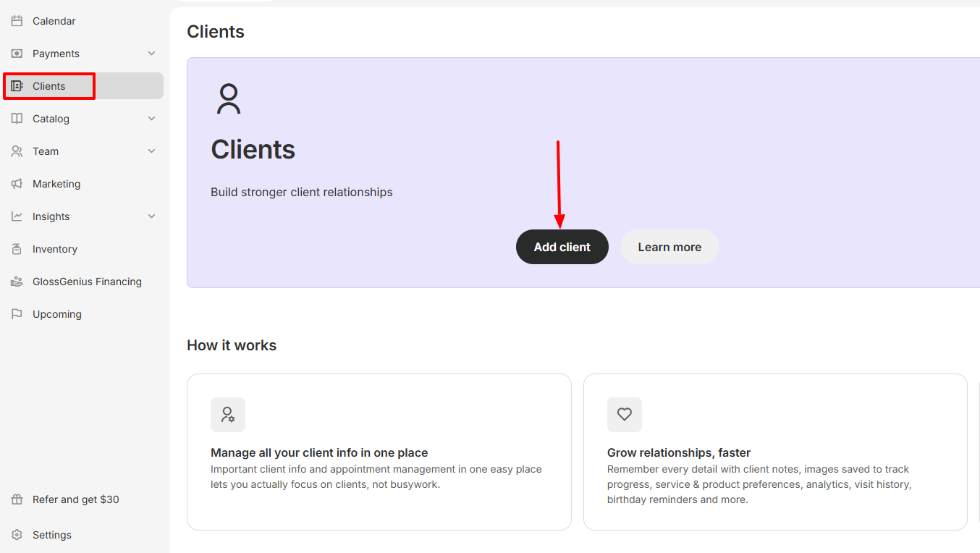Click the Team people icon
980x553 pixels.
coord(17,151)
